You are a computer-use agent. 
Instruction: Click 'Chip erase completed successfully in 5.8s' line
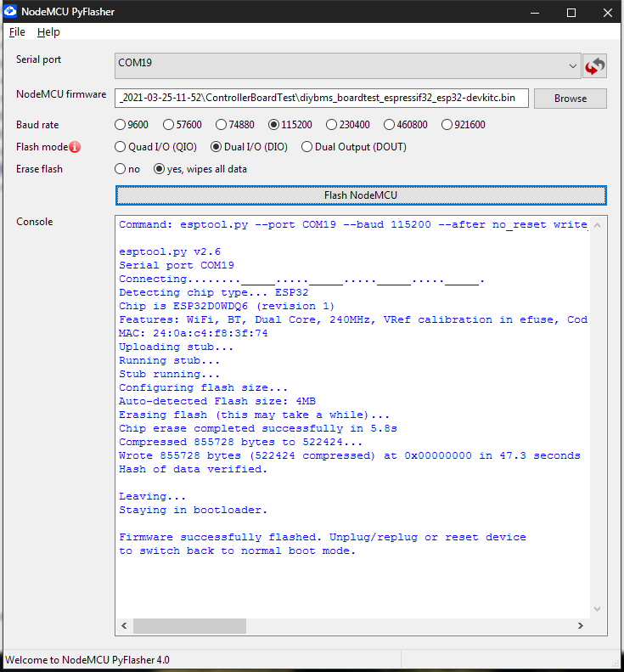258,428
